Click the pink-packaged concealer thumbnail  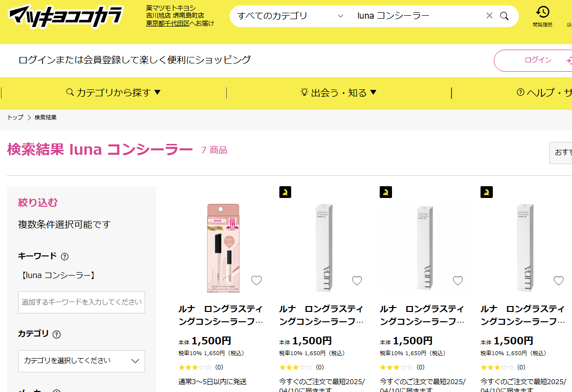point(223,248)
